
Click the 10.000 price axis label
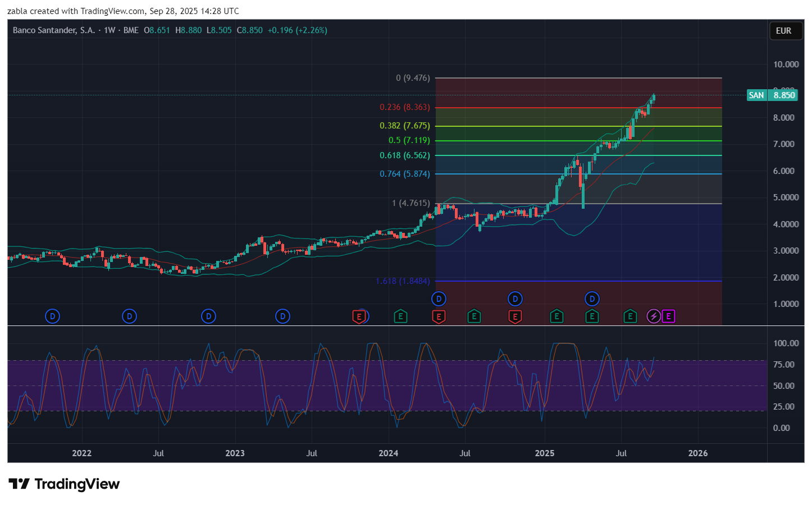(x=786, y=65)
